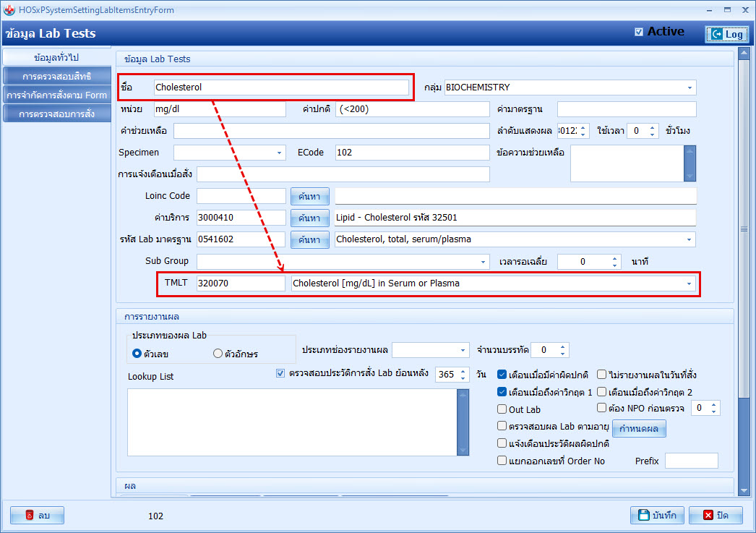Select the ตัวอักษร radio button

tap(218, 354)
